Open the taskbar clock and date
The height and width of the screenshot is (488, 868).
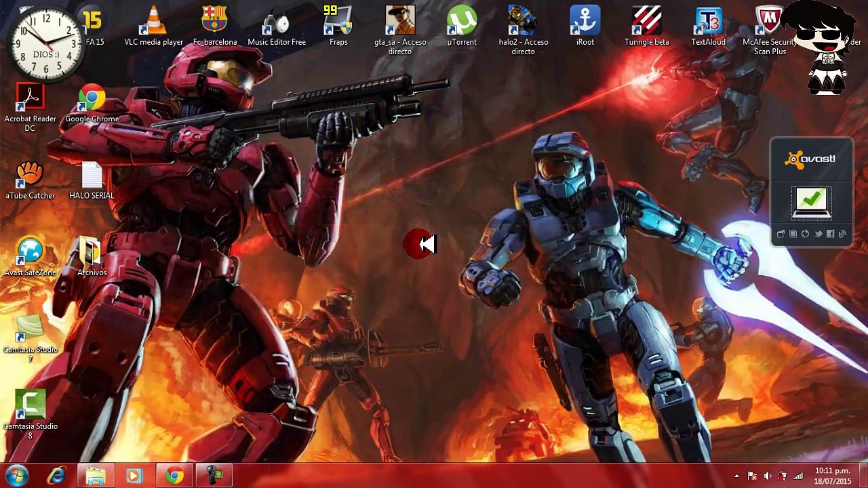[833, 476]
